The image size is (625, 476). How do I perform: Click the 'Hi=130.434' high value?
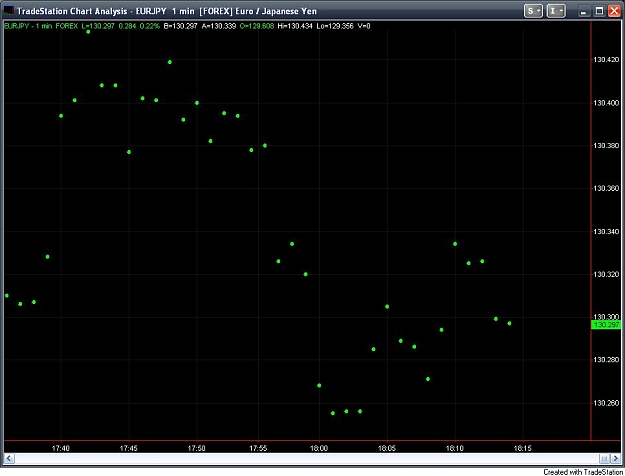point(295,26)
